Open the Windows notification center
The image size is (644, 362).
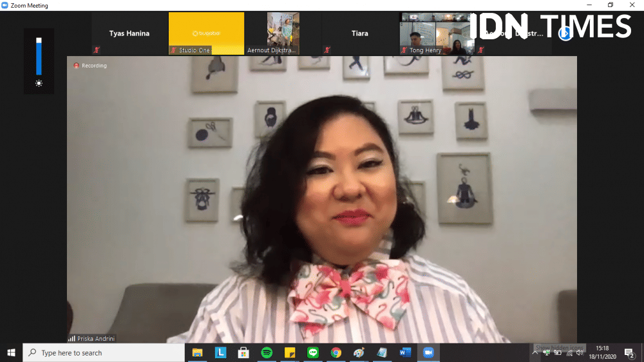click(x=629, y=352)
